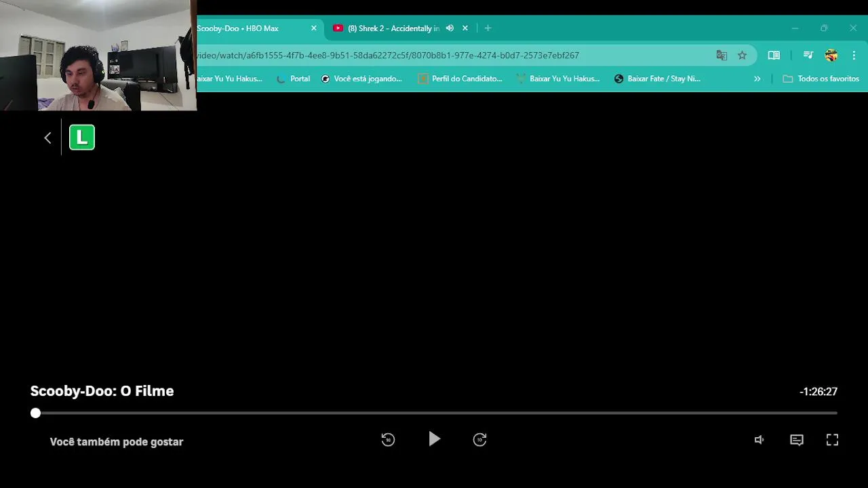This screenshot has height=488, width=868.
Task: Click the remaining time -1:26:27
Action: point(818,392)
